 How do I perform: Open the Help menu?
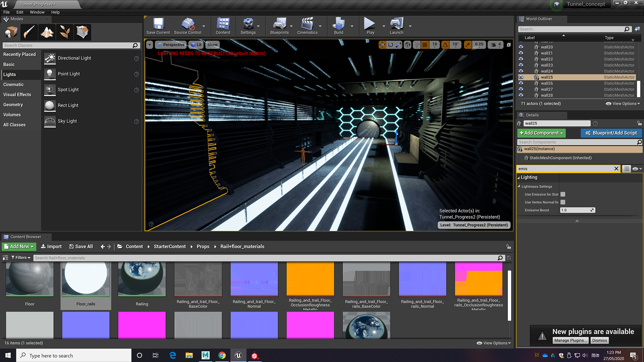tap(55, 12)
